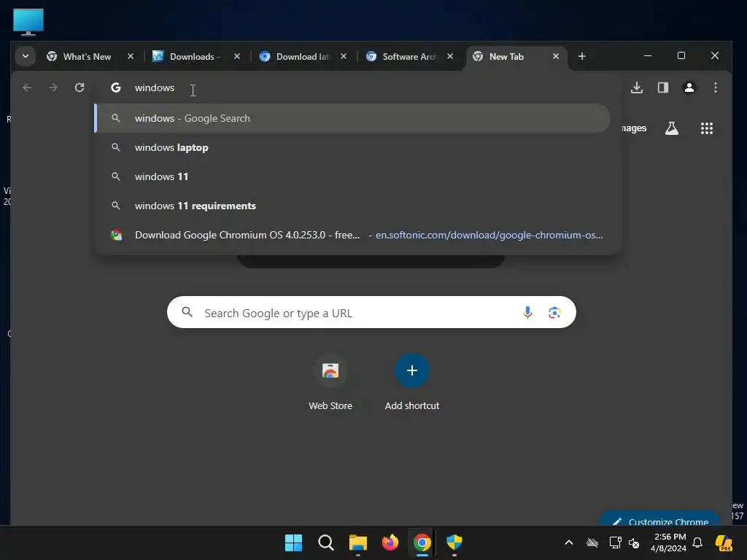This screenshot has width=747, height=560.
Task: Select 'windows 11 requirements' suggestion
Action: coord(352,206)
